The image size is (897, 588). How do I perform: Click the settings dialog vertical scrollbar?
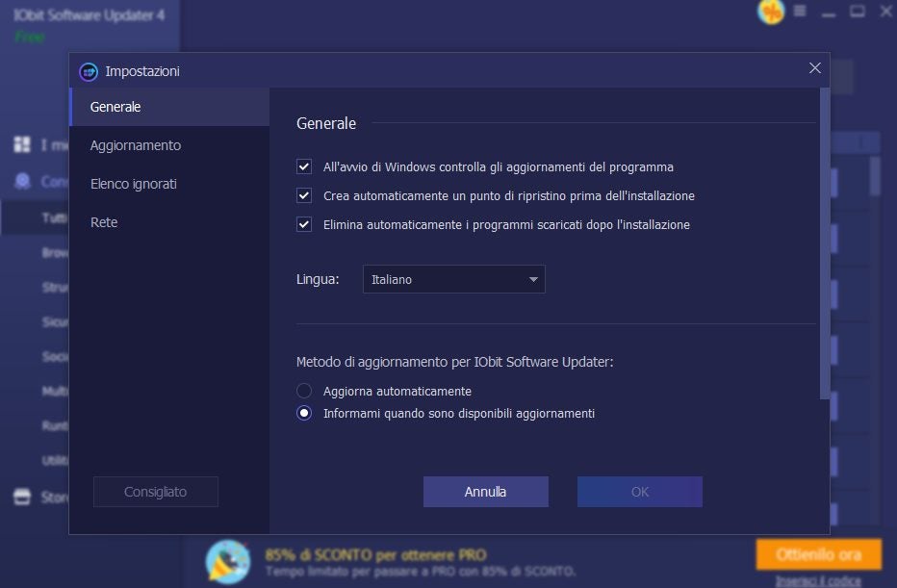tap(824, 241)
